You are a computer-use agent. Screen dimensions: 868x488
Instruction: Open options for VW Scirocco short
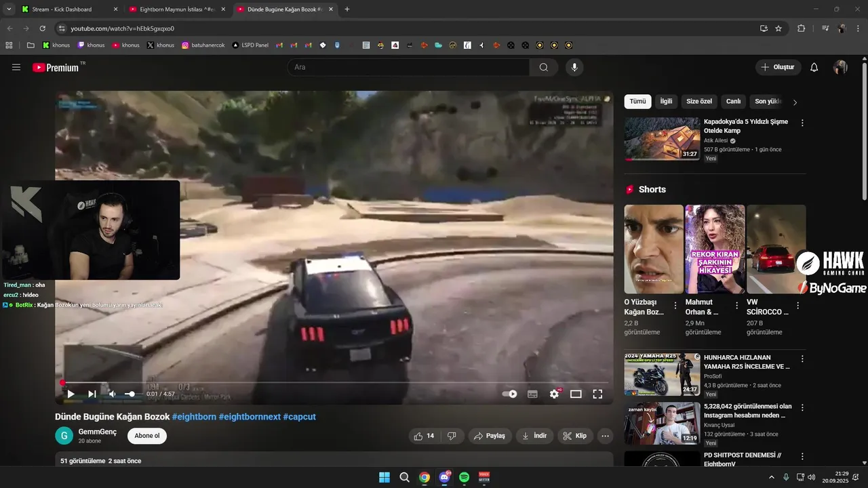coord(797,306)
